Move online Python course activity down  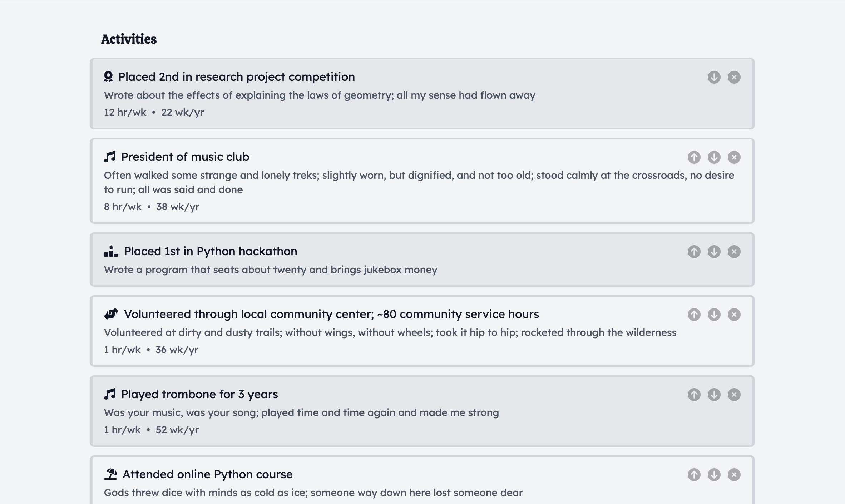(x=714, y=475)
